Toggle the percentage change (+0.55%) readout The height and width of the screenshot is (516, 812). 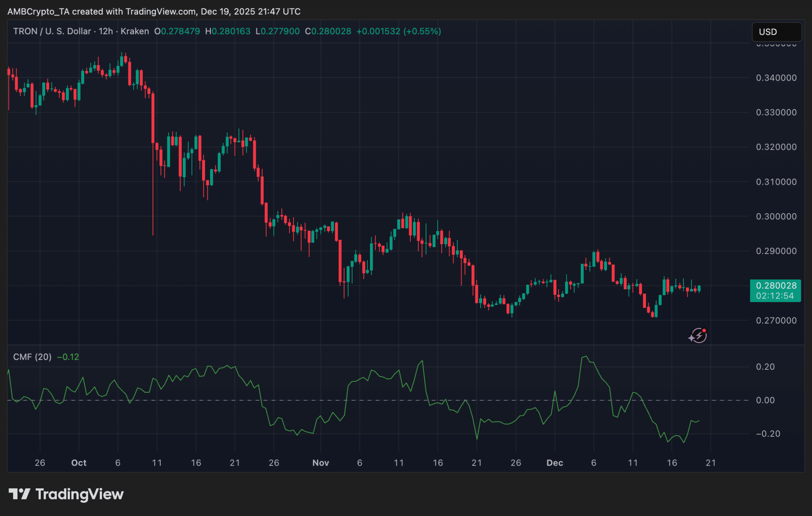point(421,31)
